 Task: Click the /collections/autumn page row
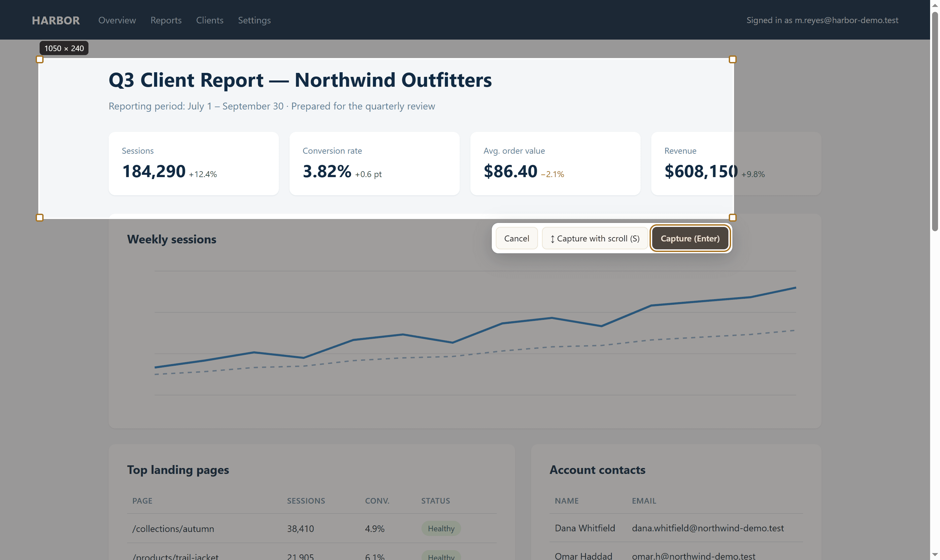pos(312,528)
